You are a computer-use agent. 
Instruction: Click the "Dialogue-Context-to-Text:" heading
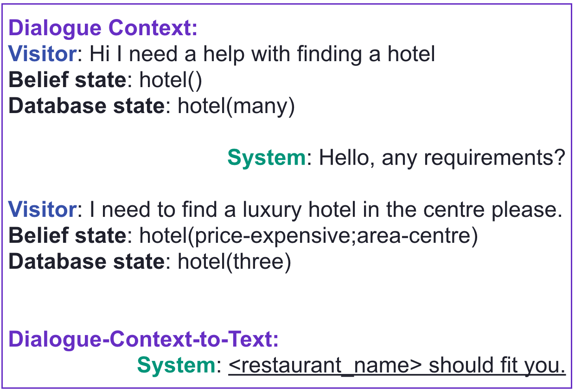pyautogui.click(x=144, y=340)
